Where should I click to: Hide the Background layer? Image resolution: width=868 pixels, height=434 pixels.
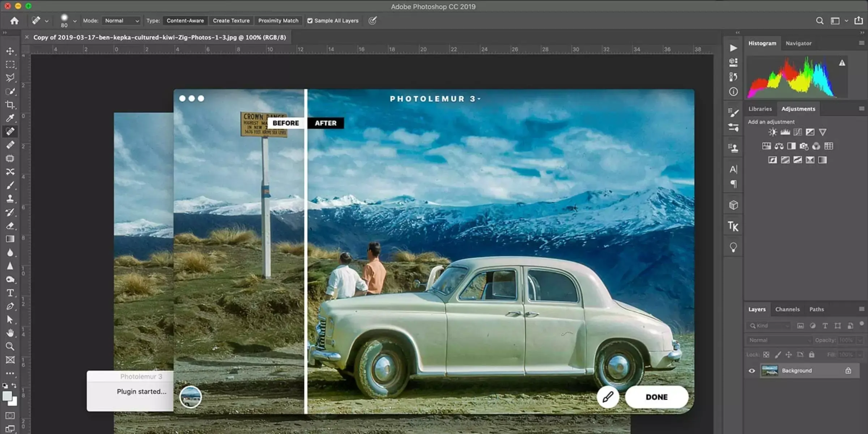pos(751,370)
